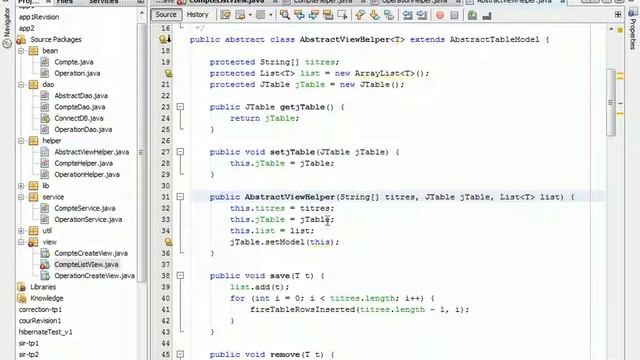Select the correction-tp1 project
The width and height of the screenshot is (640, 360).
click(40, 310)
